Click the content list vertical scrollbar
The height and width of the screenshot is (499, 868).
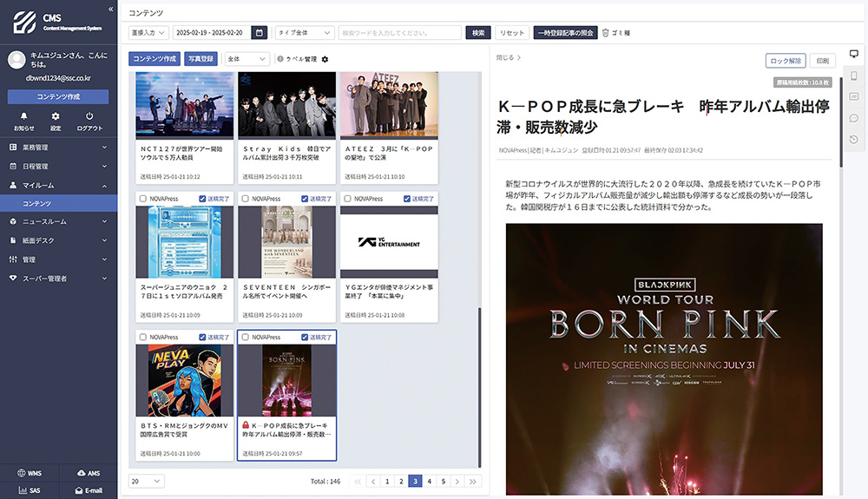click(x=479, y=387)
